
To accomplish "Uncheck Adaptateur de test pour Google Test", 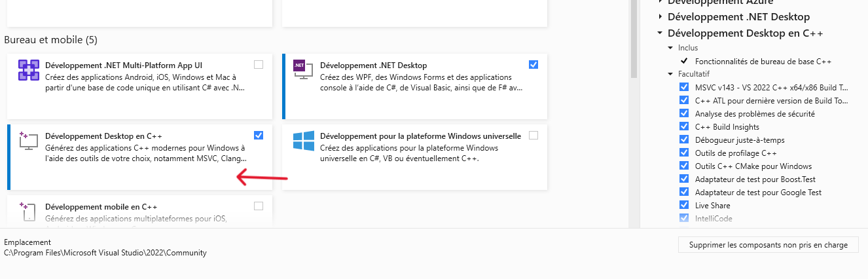I will tap(684, 192).
